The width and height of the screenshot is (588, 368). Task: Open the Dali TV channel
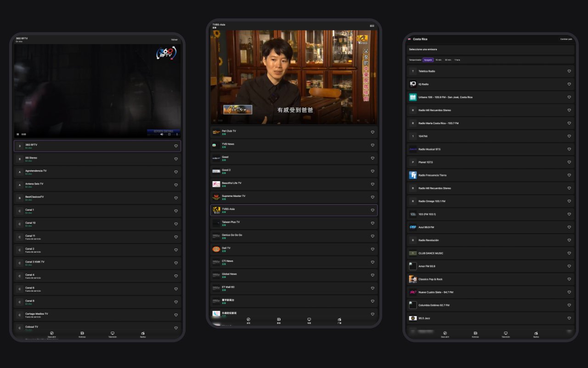[x=294, y=249]
